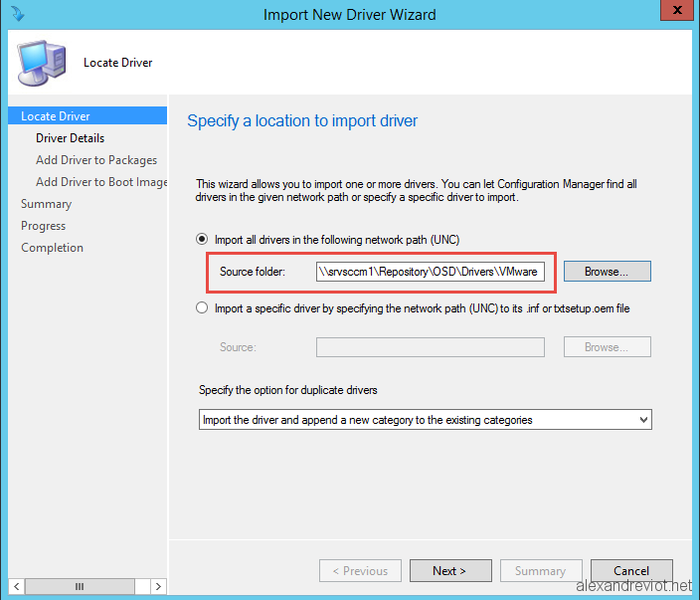
Task: Click the empty Source input field
Action: (x=431, y=347)
